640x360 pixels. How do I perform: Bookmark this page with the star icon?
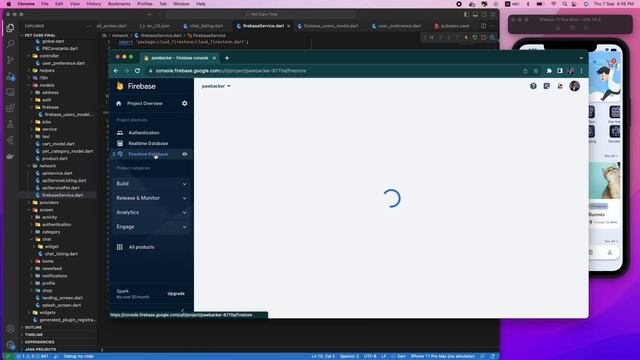536,71
